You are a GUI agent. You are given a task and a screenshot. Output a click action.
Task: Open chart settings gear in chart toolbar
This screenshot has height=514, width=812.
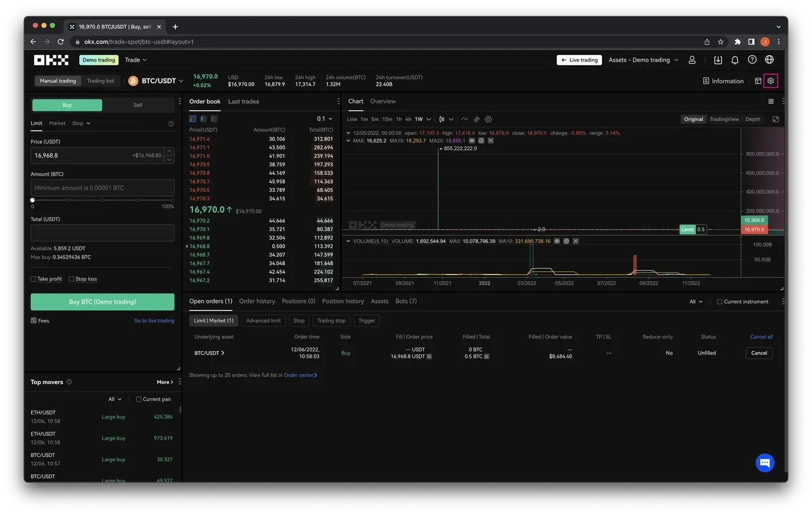click(x=488, y=119)
